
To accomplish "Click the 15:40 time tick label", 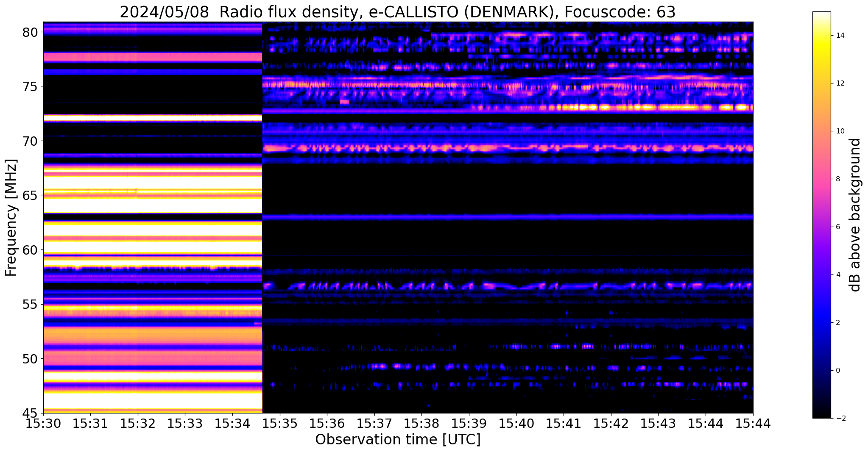I will 516,423.
